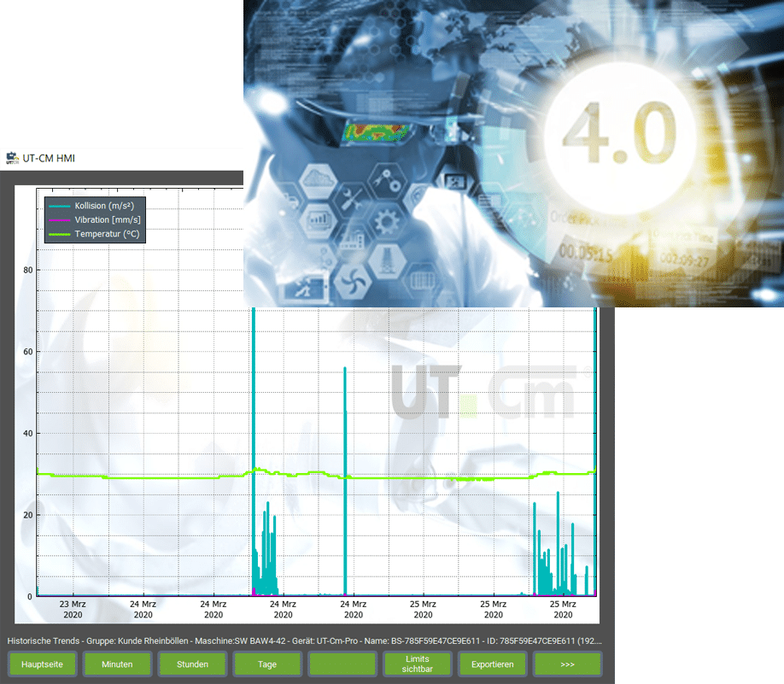The width and height of the screenshot is (784, 684).
Task: Switch trend view to Minuten
Action: pos(117,664)
